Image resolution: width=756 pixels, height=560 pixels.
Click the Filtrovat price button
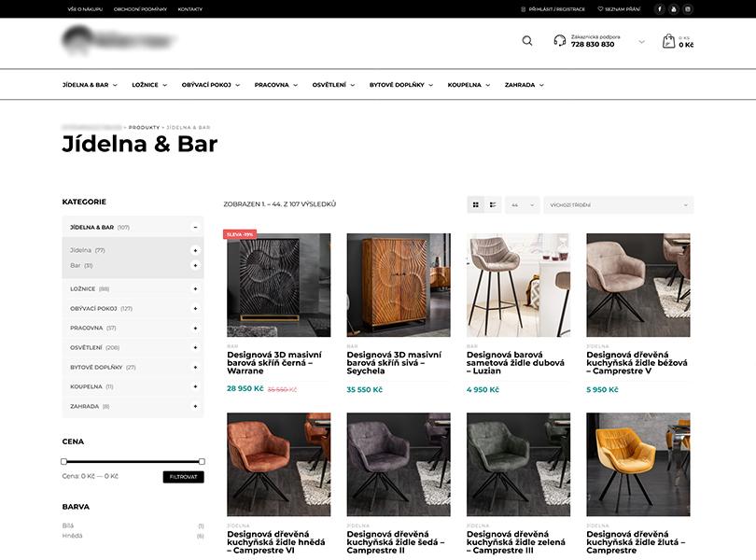click(x=183, y=477)
